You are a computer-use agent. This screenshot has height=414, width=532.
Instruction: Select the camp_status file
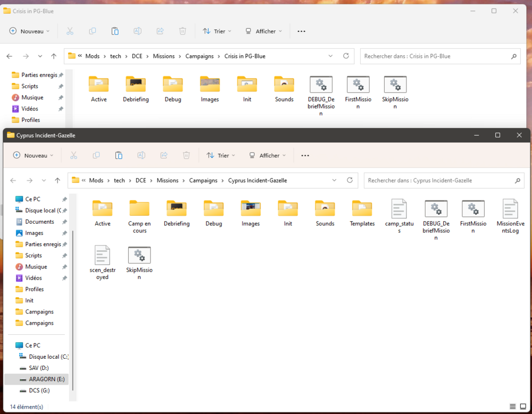click(399, 216)
